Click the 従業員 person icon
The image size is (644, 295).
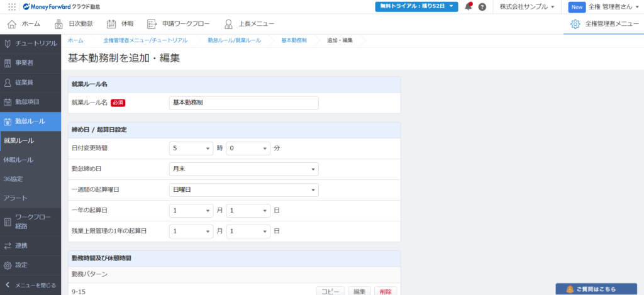point(7,82)
